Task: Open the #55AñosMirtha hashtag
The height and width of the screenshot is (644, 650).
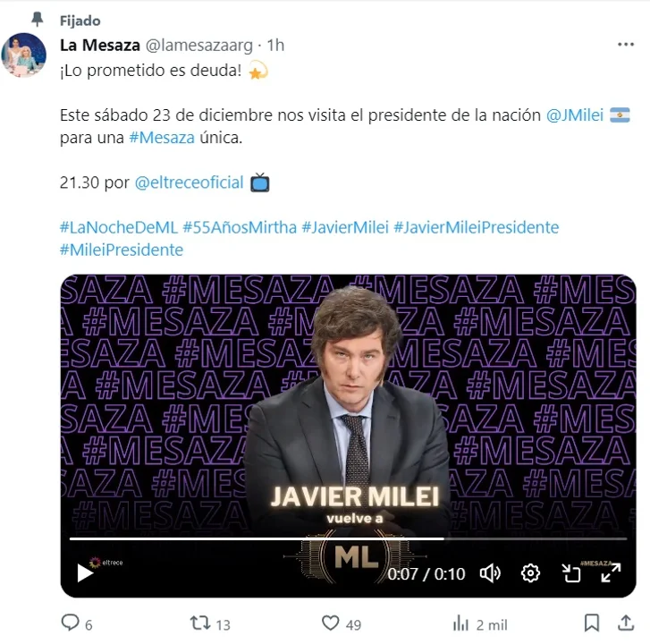Action: coord(240,227)
